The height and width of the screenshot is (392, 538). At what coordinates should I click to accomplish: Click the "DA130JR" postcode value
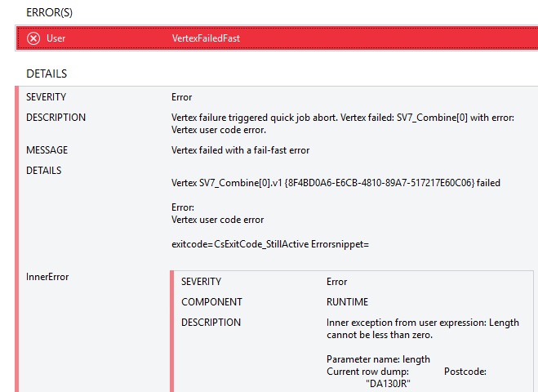pyautogui.click(x=389, y=384)
